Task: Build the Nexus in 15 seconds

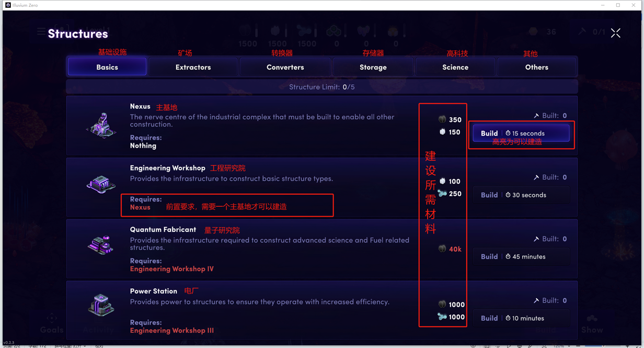Action: tap(521, 133)
